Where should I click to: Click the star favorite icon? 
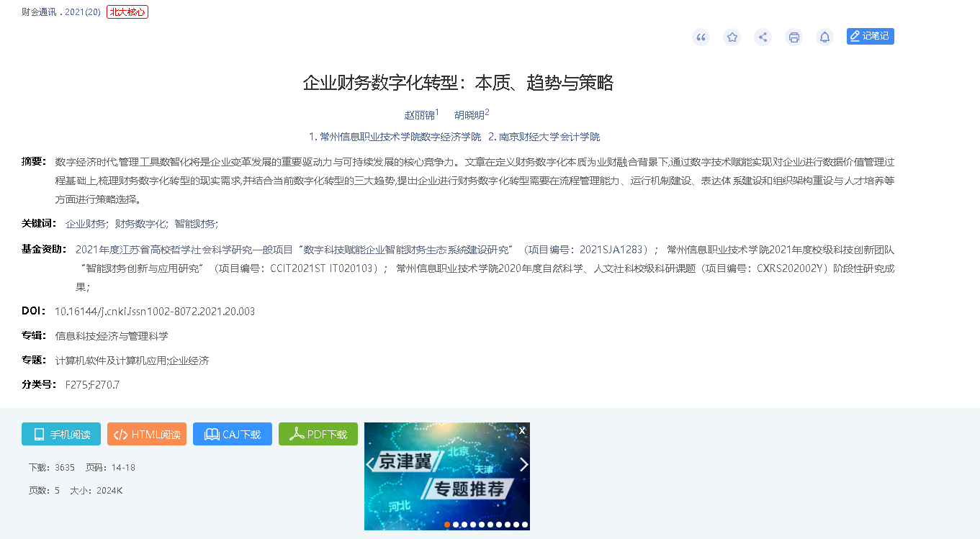pyautogui.click(x=732, y=37)
